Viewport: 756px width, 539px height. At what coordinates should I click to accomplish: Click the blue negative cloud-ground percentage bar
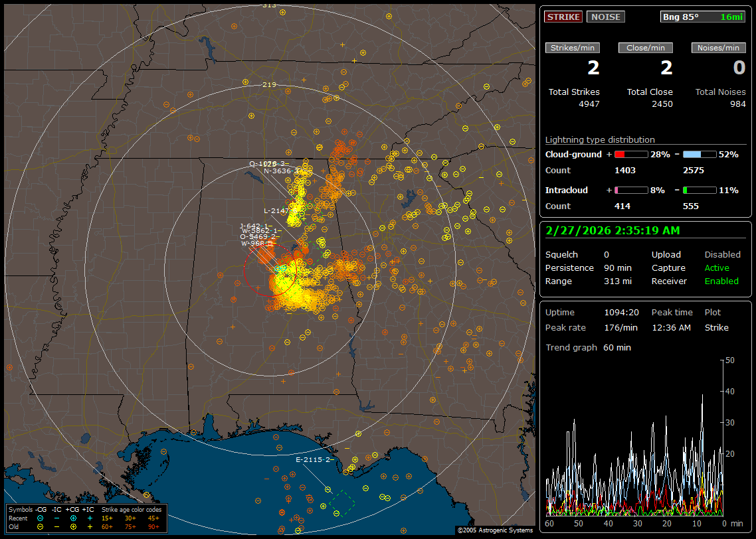point(700,154)
